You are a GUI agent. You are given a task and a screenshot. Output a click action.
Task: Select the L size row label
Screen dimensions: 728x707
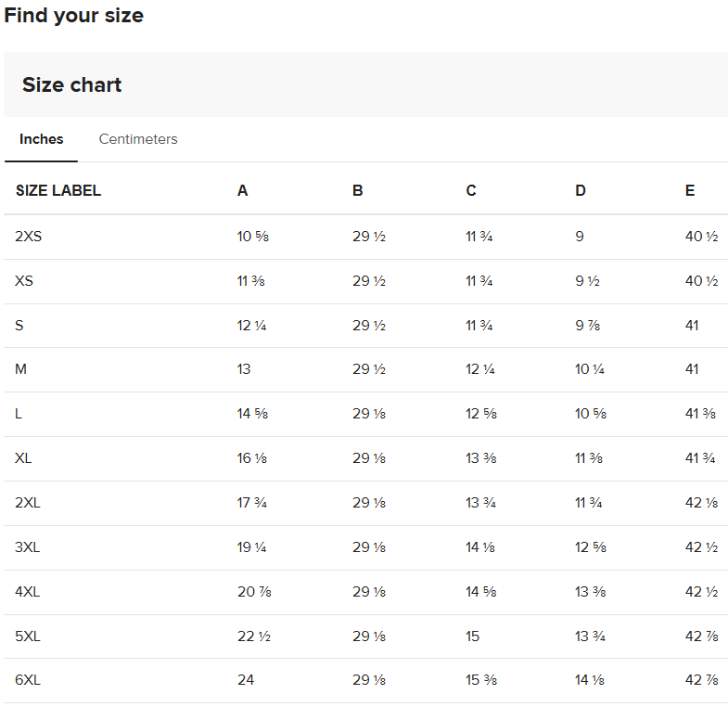[19, 414]
